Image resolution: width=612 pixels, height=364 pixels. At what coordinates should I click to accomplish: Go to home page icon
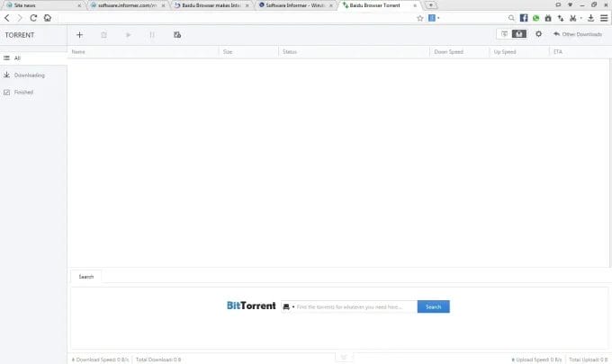47,17
